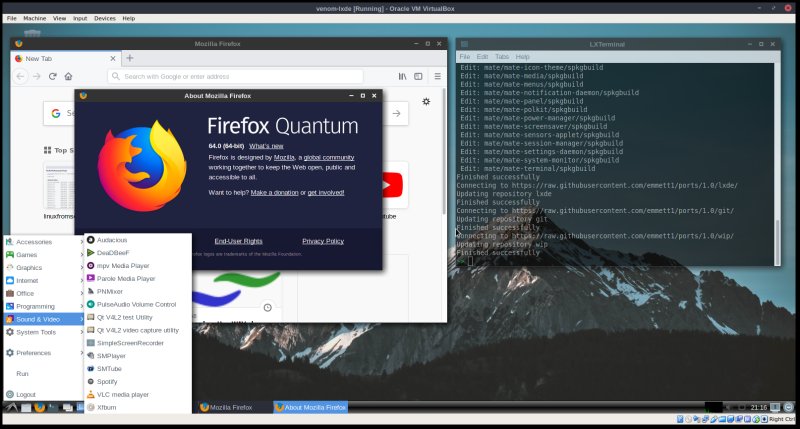This screenshot has width=800, height=429.
Task: Click the search arrow on new tab page
Action: click(396, 113)
